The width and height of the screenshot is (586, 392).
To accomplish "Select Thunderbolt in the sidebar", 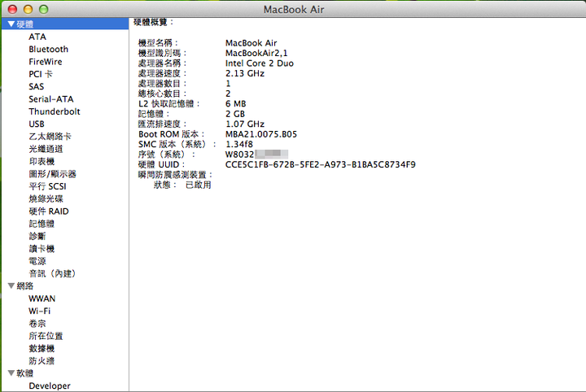I will [55, 111].
